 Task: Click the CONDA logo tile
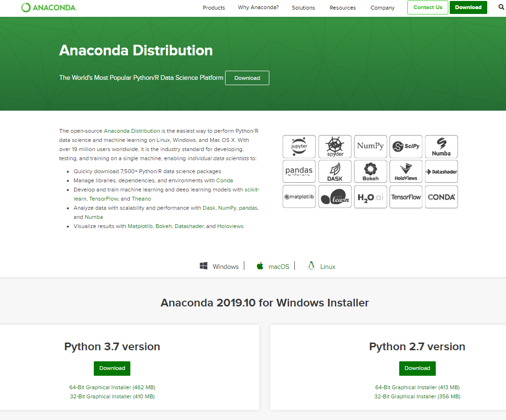coord(442,197)
